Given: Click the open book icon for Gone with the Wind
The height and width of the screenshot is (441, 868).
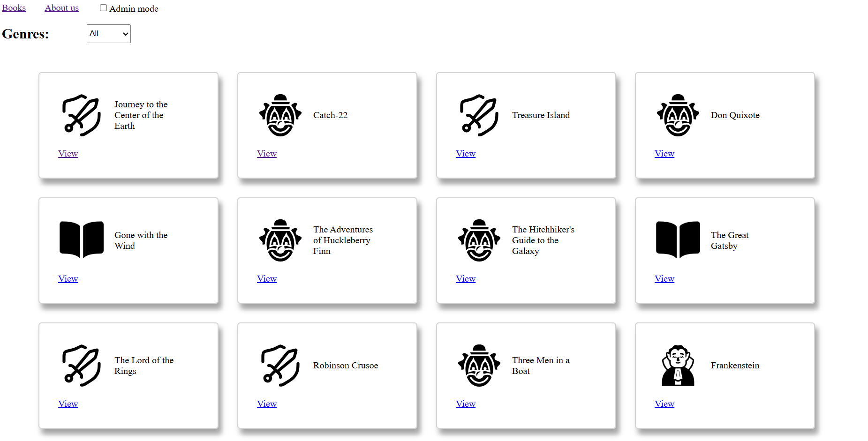Looking at the screenshot, I should pos(82,240).
